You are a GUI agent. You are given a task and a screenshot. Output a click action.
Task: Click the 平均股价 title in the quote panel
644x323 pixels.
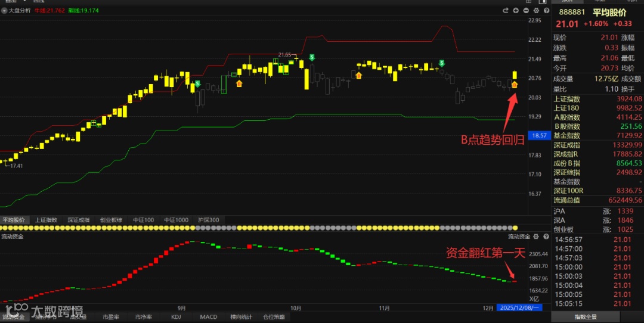coord(609,13)
